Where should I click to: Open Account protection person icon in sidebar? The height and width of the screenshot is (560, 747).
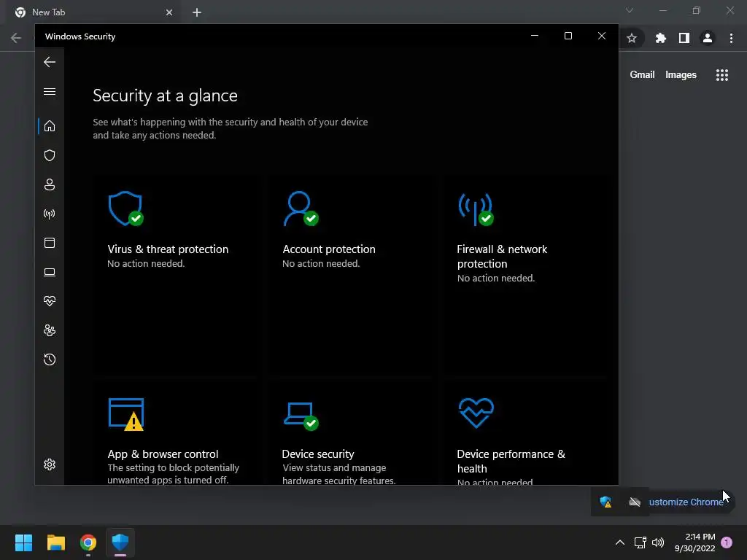tap(50, 184)
